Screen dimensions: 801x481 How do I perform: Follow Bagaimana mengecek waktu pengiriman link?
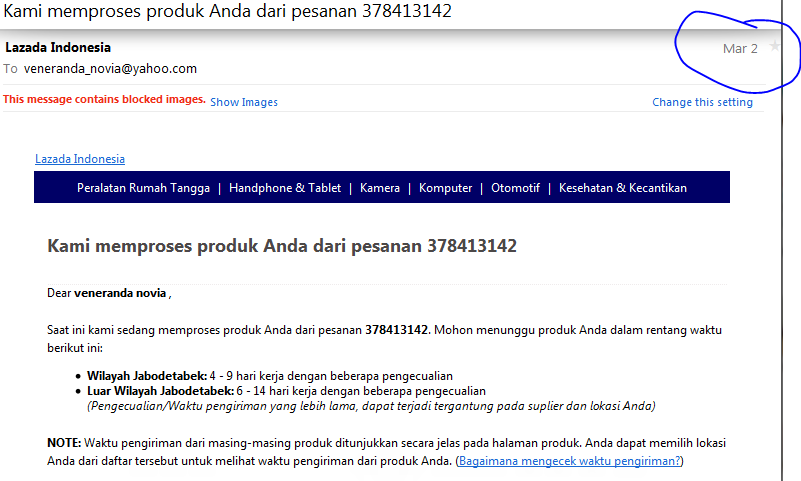coord(570,461)
